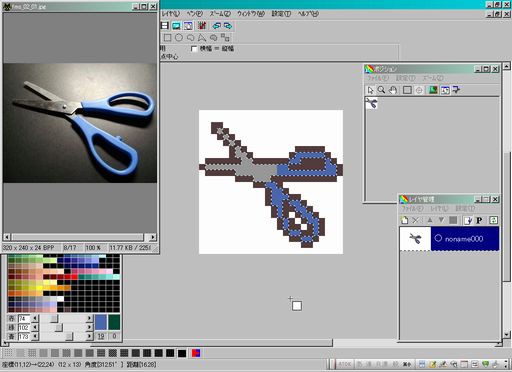This screenshot has width=512, height=372.
Task: Open the 設定(T) menu in main window
Action: coord(281,14)
